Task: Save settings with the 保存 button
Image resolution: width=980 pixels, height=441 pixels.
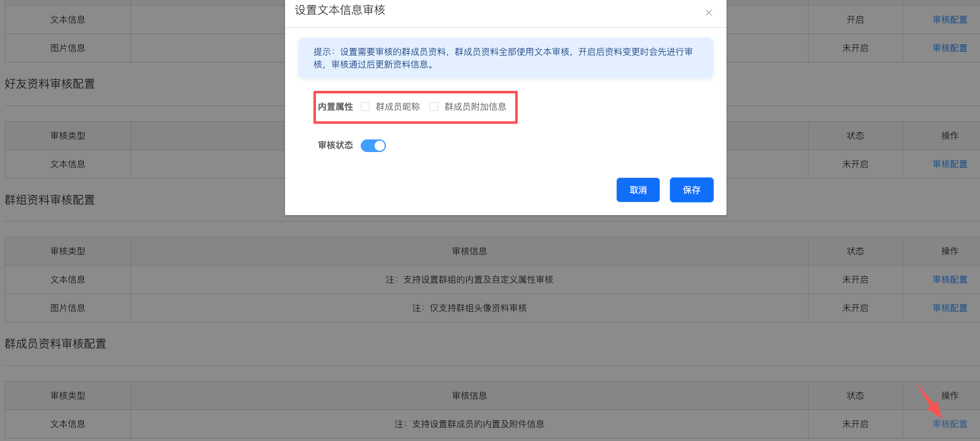Action: point(691,190)
